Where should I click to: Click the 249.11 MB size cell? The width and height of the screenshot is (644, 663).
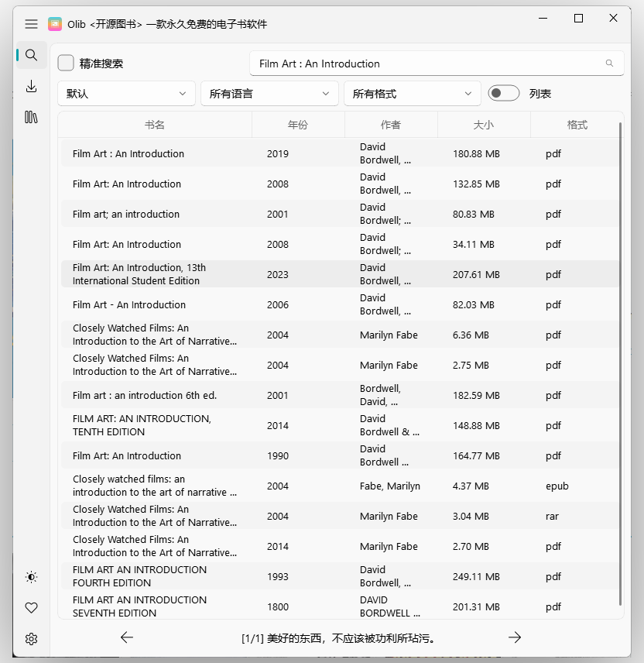[476, 577]
